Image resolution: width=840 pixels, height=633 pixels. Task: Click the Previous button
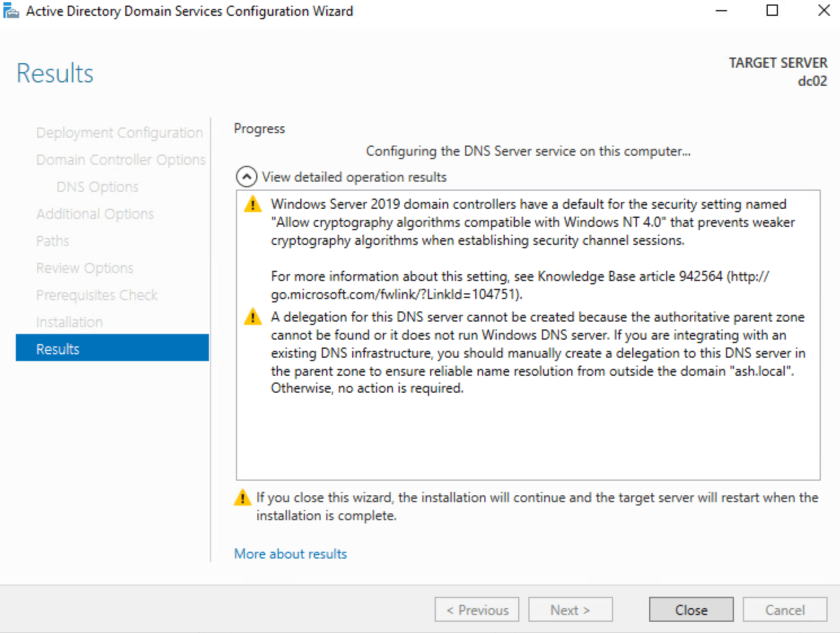click(x=476, y=610)
